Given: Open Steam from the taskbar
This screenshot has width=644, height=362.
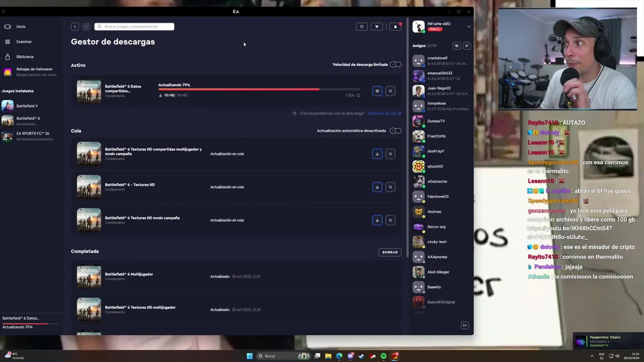Looking at the screenshot, I should pyautogui.click(x=361, y=356).
